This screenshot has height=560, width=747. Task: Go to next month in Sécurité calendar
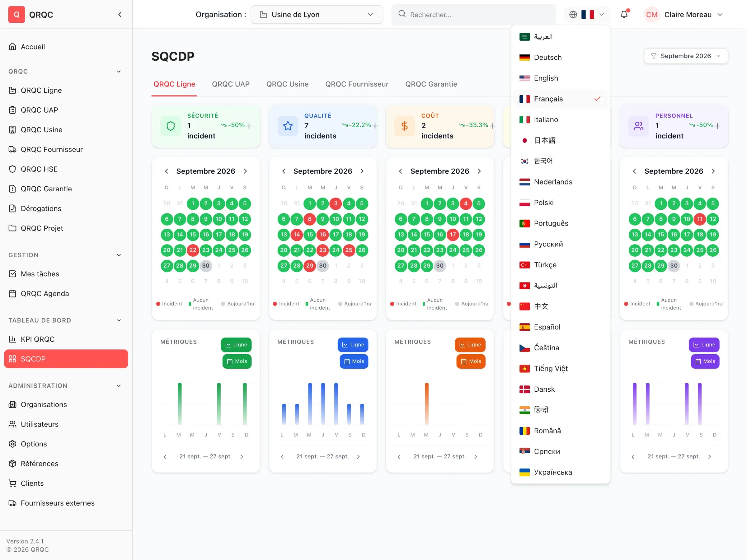click(246, 171)
